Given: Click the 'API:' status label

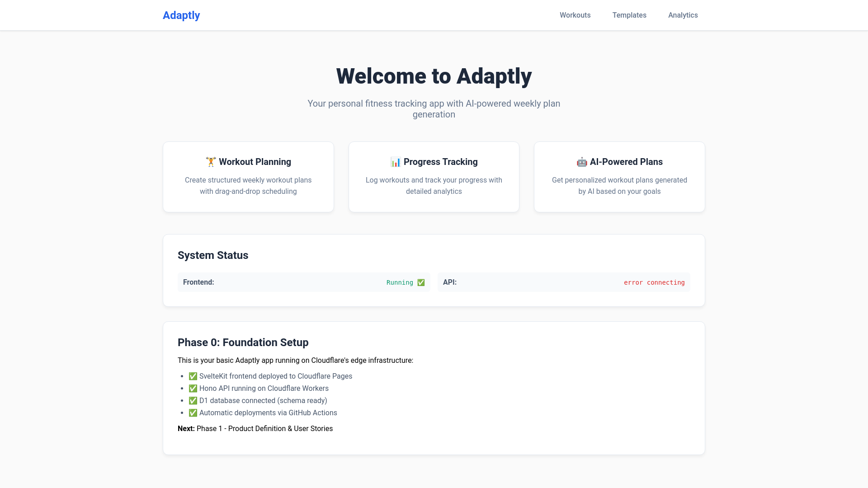Looking at the screenshot, I should coord(450,282).
